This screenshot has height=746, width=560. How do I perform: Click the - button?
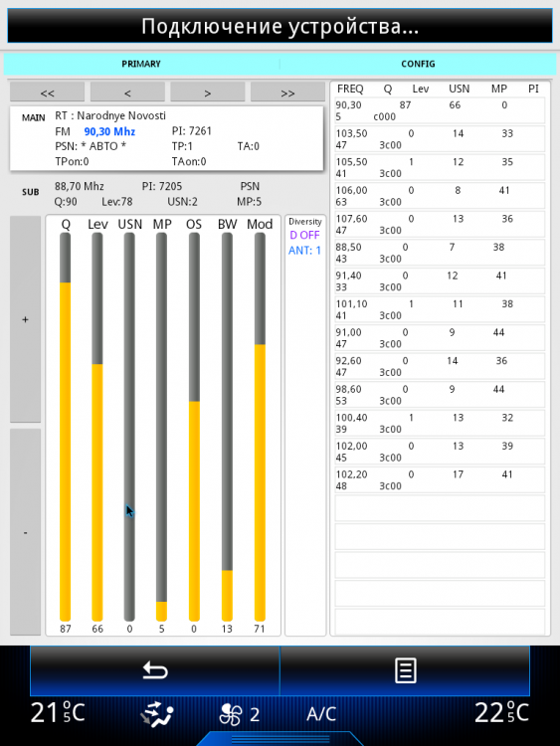point(25,532)
